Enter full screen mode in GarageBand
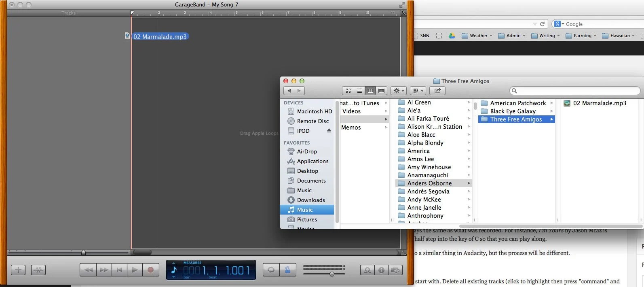Screen dimensions: 644x287 tap(402, 4)
